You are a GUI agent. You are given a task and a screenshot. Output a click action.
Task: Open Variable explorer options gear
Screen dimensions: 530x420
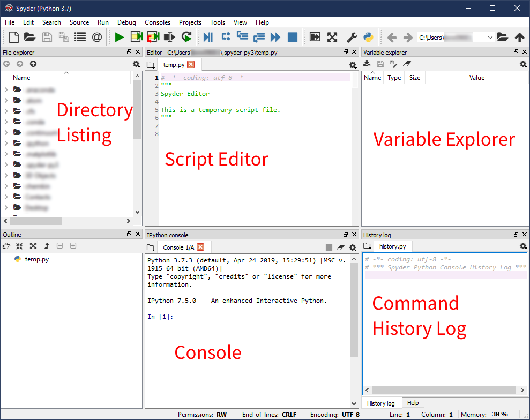tap(523, 64)
